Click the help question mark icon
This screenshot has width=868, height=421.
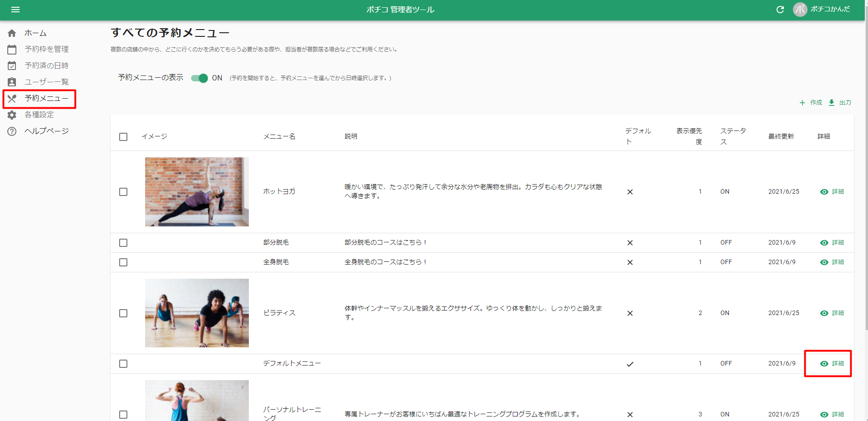pyautogui.click(x=12, y=131)
